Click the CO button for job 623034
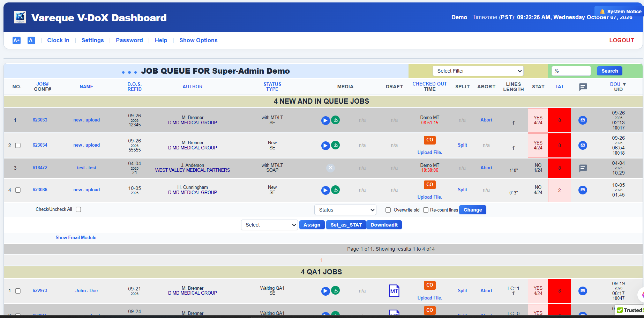Screen dimensions: 644x318 (430, 140)
